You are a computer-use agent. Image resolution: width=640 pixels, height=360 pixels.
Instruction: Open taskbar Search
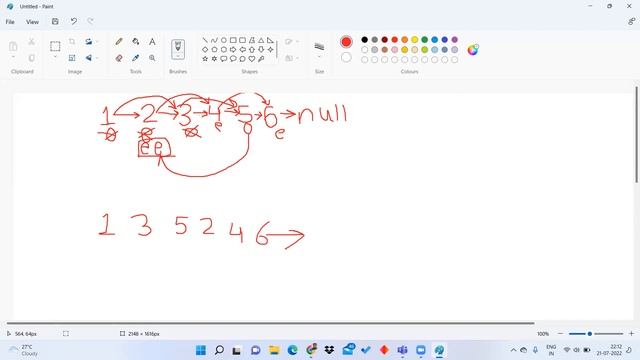[x=219, y=350]
